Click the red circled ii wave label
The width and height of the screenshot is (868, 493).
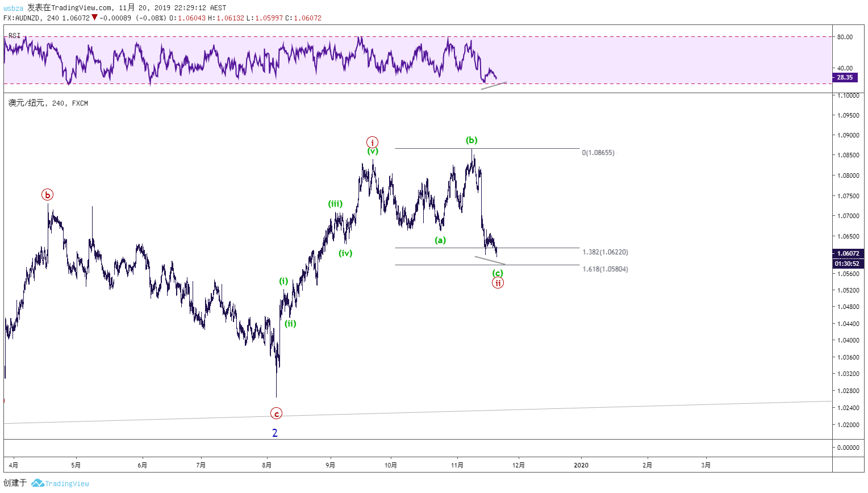tap(498, 283)
